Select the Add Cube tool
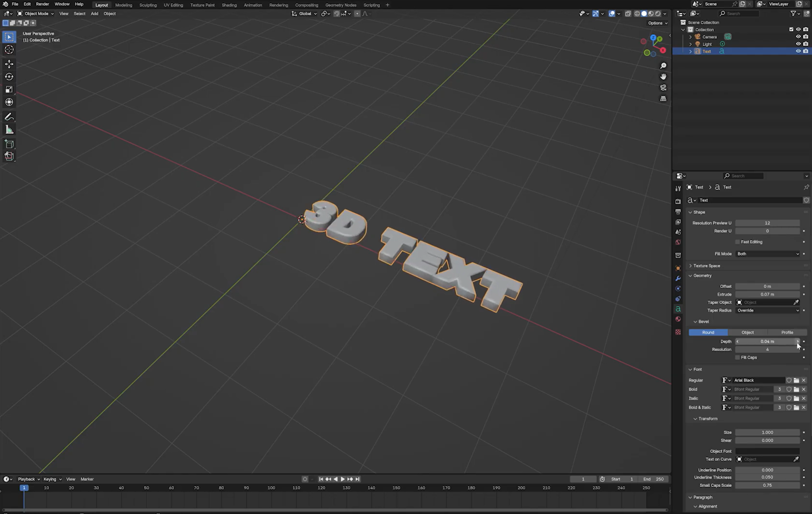 pyautogui.click(x=9, y=144)
